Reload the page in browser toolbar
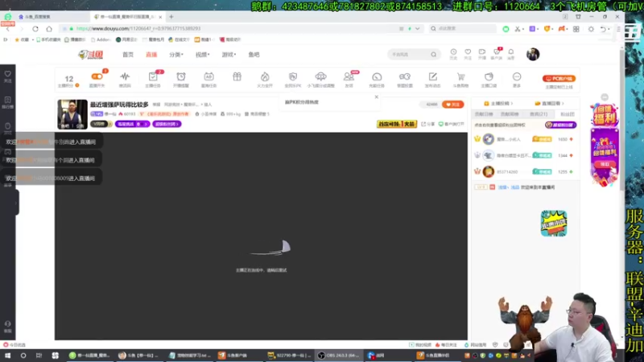 click(x=35, y=29)
